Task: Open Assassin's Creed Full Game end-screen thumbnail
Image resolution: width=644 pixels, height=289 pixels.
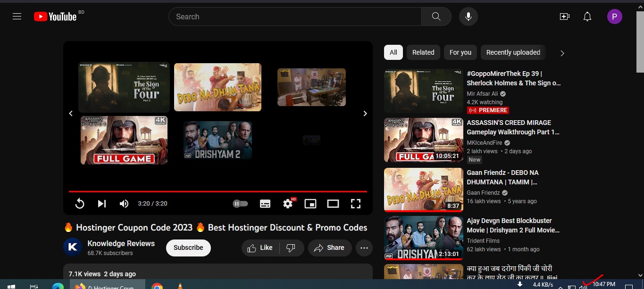Action: point(124,140)
